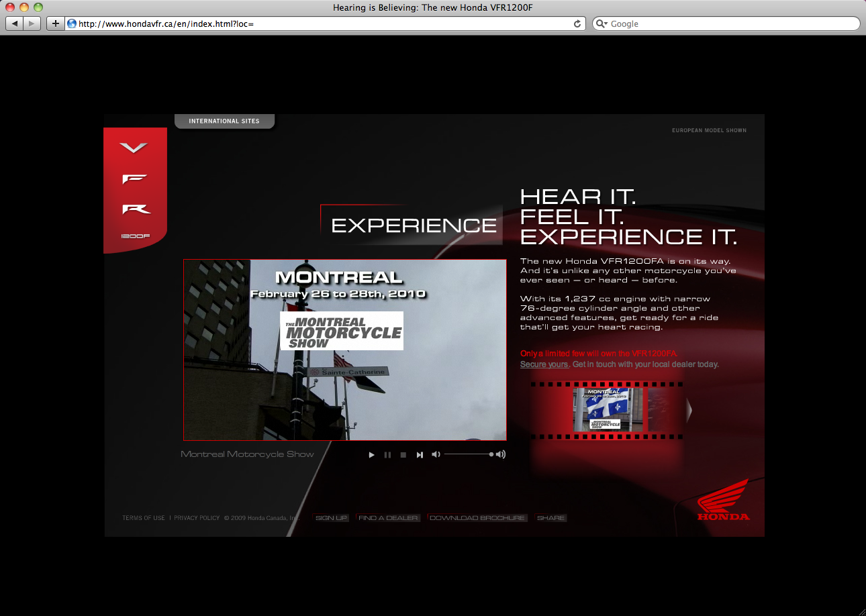Go back with the browser back arrow
Image resolution: width=866 pixels, height=616 pixels.
pos(15,23)
